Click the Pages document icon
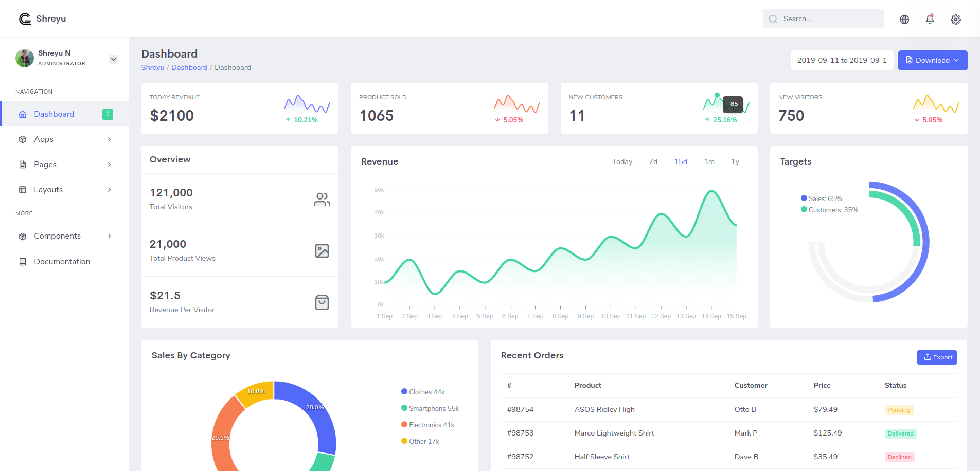 23,165
